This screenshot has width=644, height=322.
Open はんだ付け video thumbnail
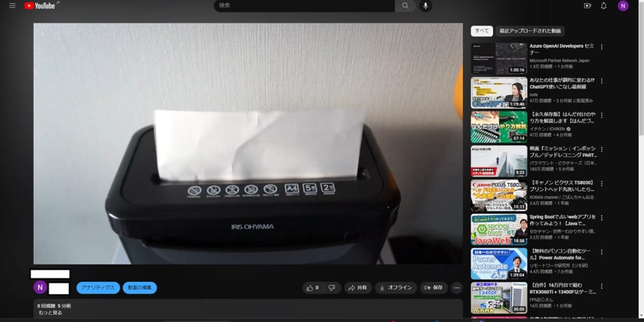coord(499,126)
